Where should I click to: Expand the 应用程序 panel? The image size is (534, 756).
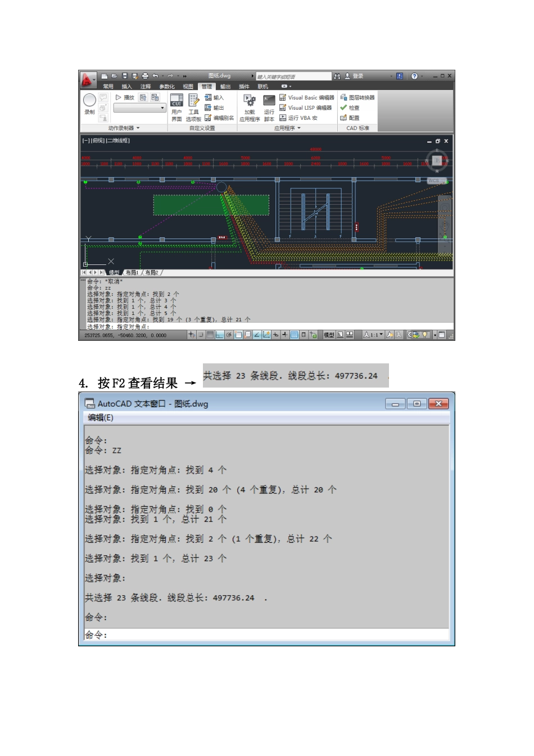click(287, 128)
